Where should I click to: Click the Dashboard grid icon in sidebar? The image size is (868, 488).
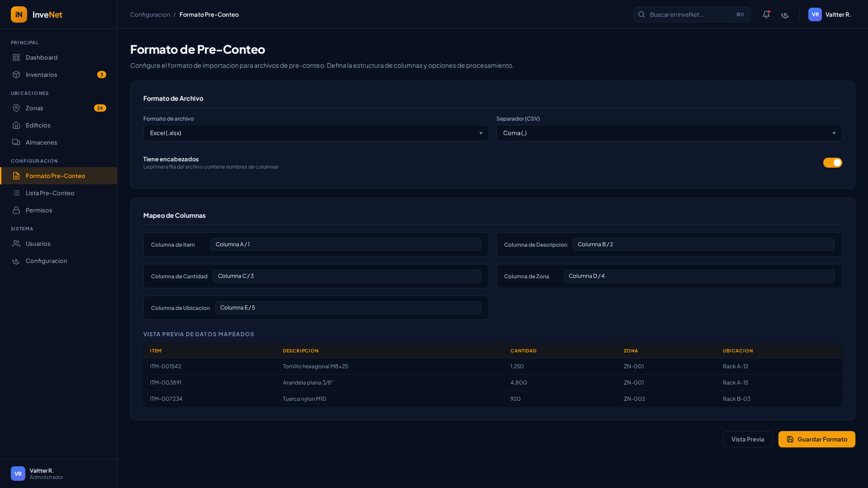pyautogui.click(x=16, y=57)
